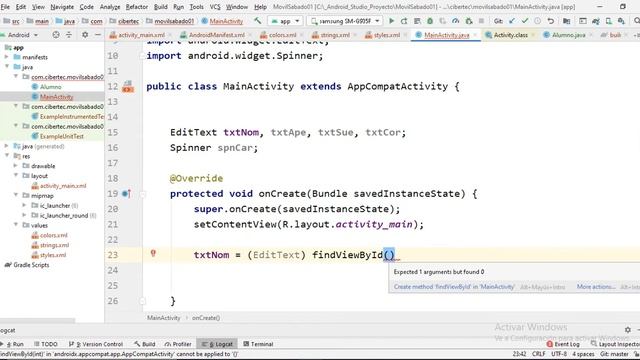640x360 pixels.
Task: Open the Analyze menu
Action: [110, 7]
